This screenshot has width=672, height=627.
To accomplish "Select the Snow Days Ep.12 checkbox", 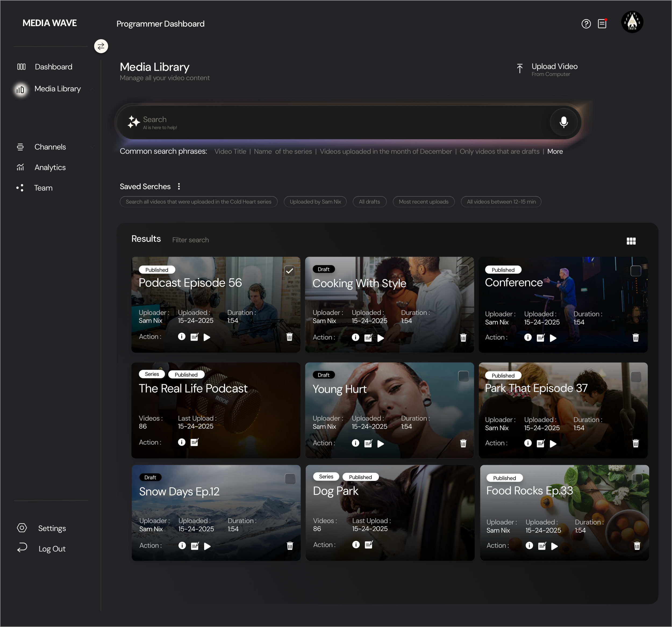I will (x=290, y=479).
